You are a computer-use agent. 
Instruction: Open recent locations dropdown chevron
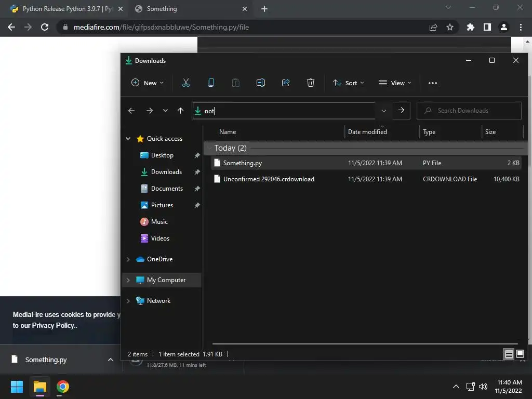165,111
